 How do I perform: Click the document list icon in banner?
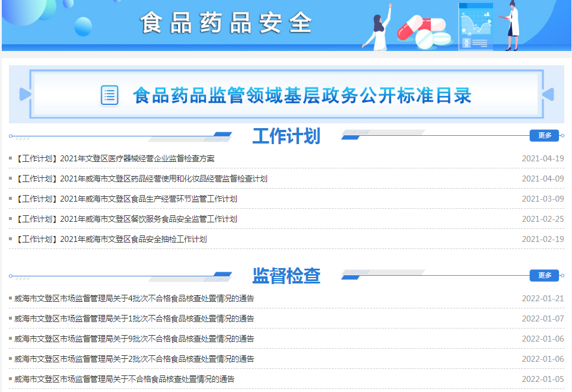coord(110,95)
